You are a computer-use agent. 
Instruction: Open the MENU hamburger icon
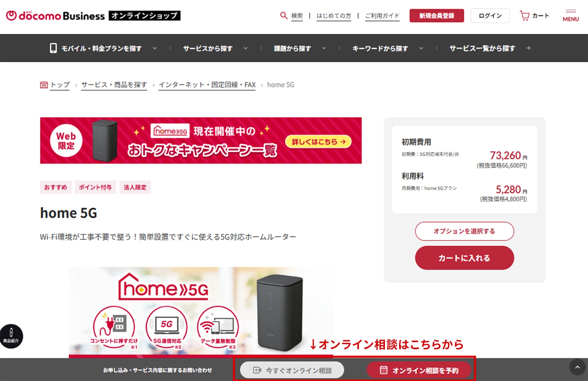[x=570, y=15]
